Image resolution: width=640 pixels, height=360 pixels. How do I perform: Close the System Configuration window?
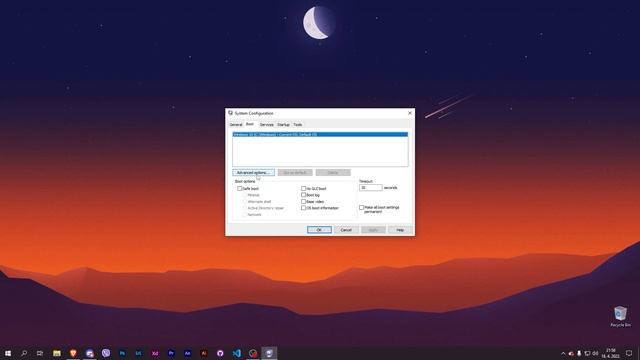point(410,113)
